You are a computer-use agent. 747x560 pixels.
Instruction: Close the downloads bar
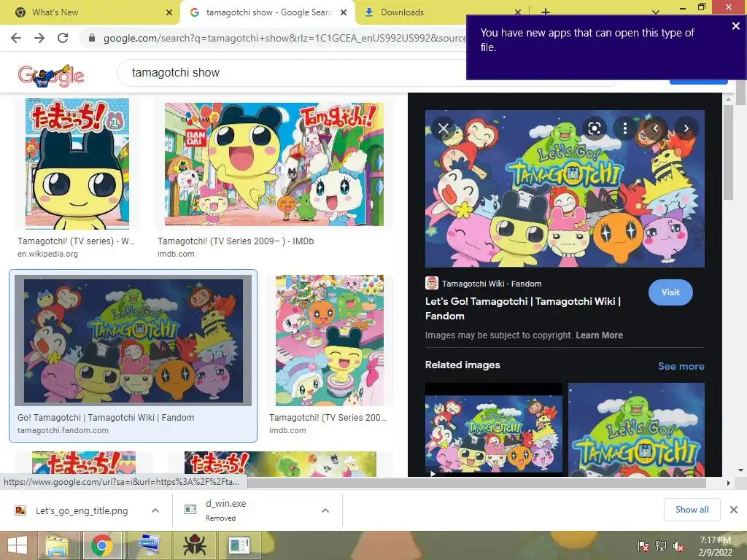(734, 510)
